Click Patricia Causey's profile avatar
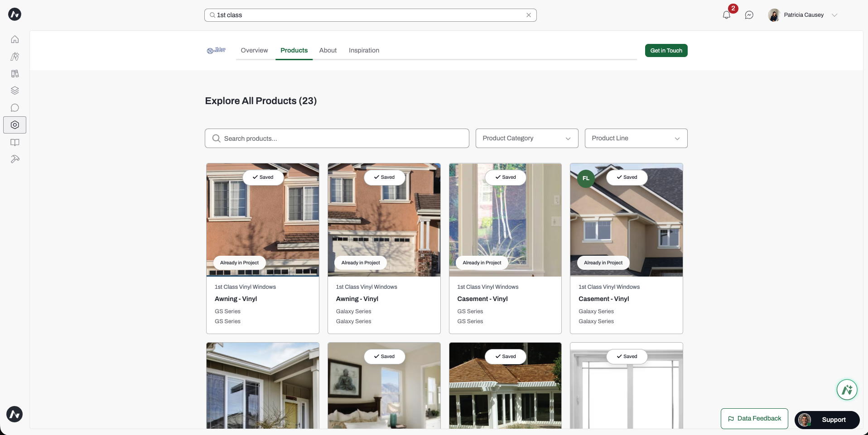This screenshot has height=435, width=868. 774,15
